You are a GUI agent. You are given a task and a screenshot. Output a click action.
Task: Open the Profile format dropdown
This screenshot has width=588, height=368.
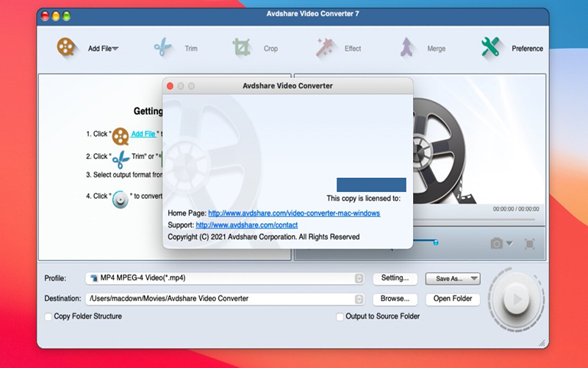(x=225, y=278)
